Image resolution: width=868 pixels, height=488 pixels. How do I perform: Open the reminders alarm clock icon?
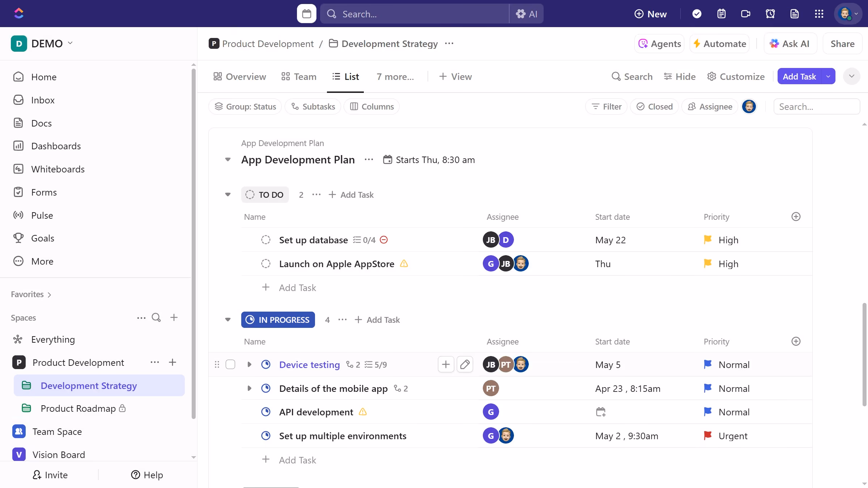770,14
